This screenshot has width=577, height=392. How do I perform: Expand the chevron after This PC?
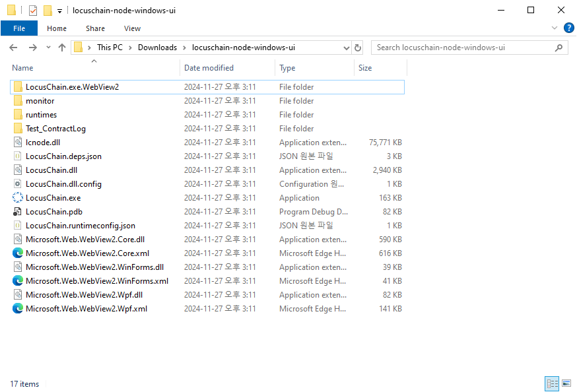click(x=130, y=48)
